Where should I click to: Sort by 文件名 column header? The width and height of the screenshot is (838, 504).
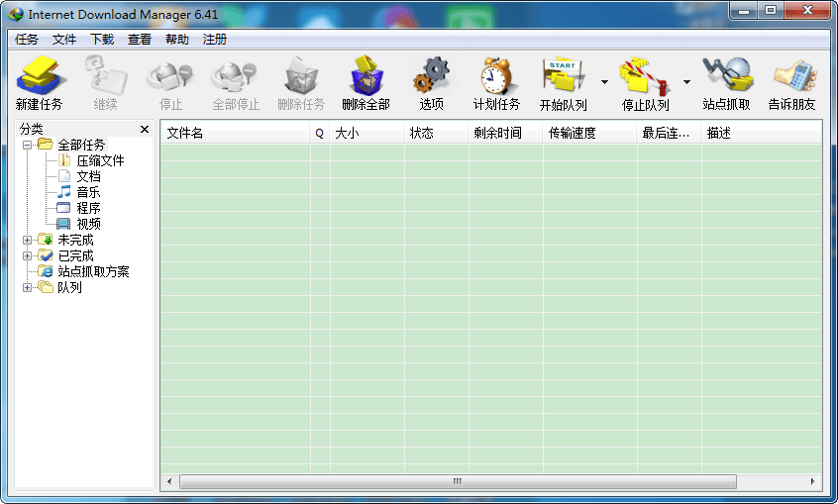pos(236,133)
